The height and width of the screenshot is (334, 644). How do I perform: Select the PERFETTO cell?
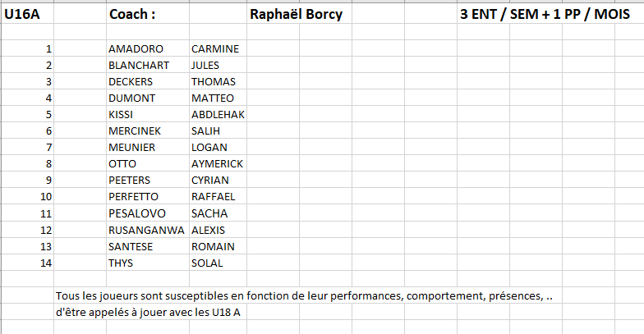[x=148, y=197]
